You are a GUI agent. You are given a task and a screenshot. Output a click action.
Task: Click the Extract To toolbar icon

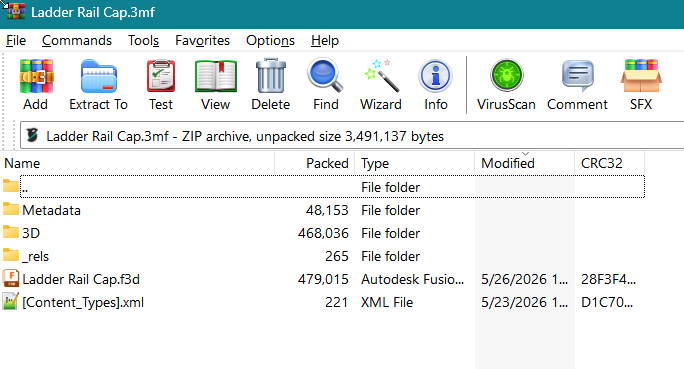point(99,76)
